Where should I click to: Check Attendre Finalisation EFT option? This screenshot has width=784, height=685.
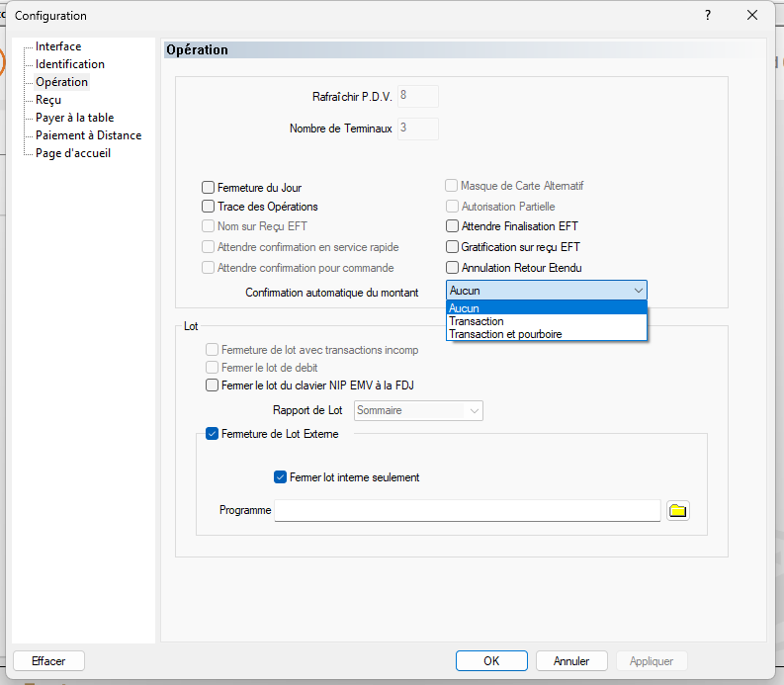tap(453, 226)
